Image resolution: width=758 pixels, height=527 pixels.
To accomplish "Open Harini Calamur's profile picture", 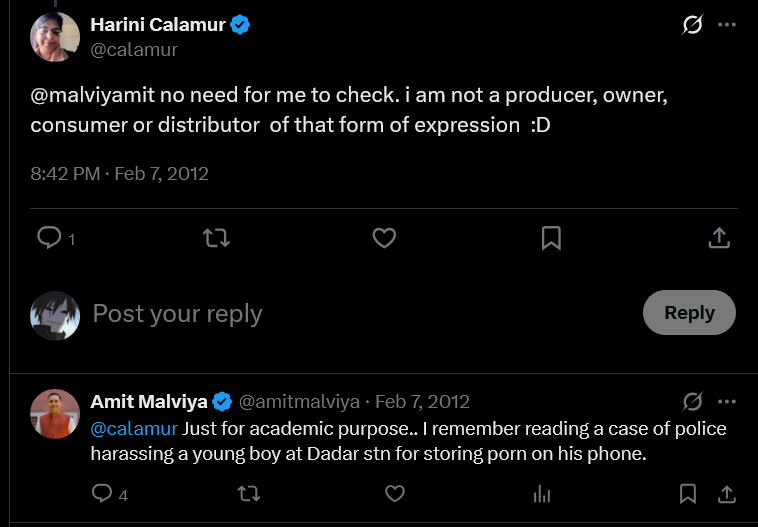I will (55, 37).
